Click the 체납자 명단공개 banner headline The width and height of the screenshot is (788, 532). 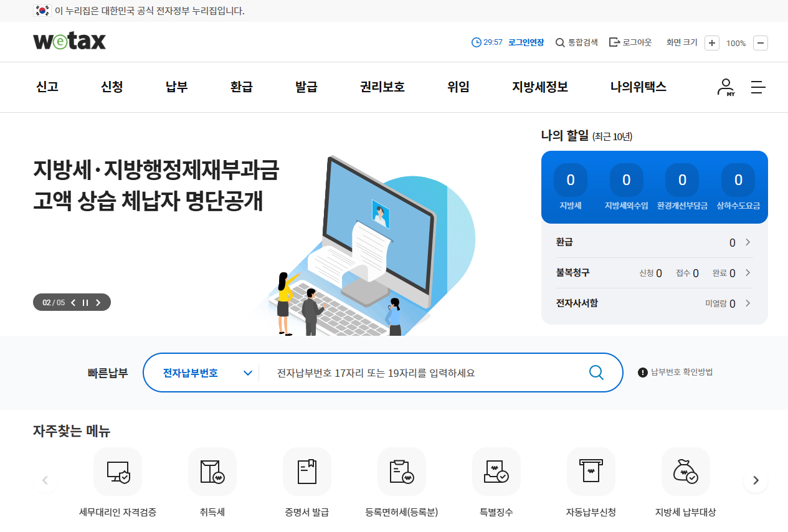pos(156,186)
